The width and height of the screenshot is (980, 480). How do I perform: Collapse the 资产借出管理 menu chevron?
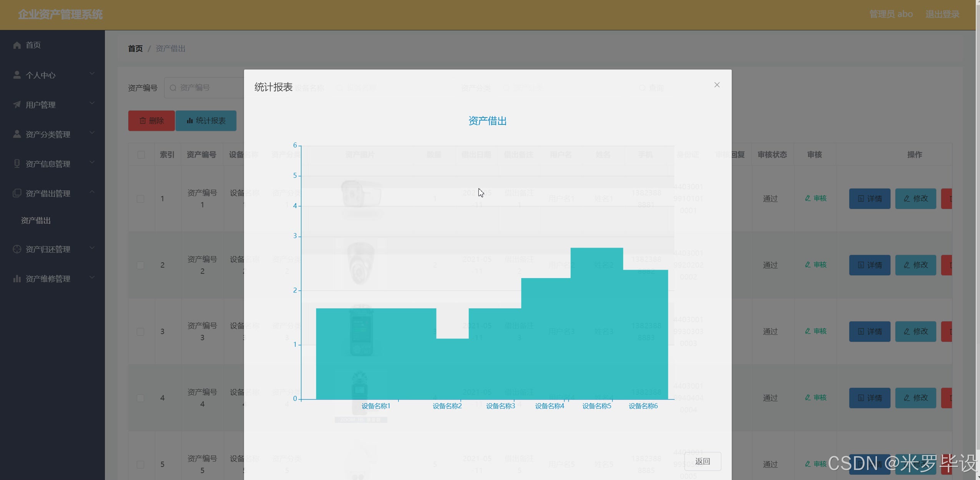[x=92, y=192]
